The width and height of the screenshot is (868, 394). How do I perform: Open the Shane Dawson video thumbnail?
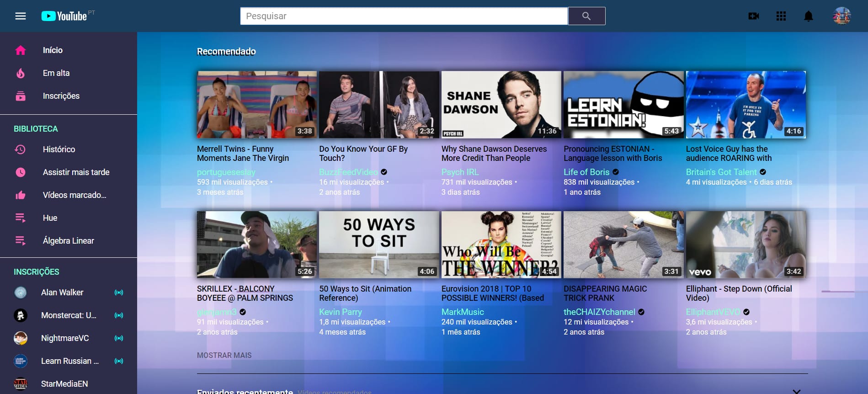coord(501,104)
